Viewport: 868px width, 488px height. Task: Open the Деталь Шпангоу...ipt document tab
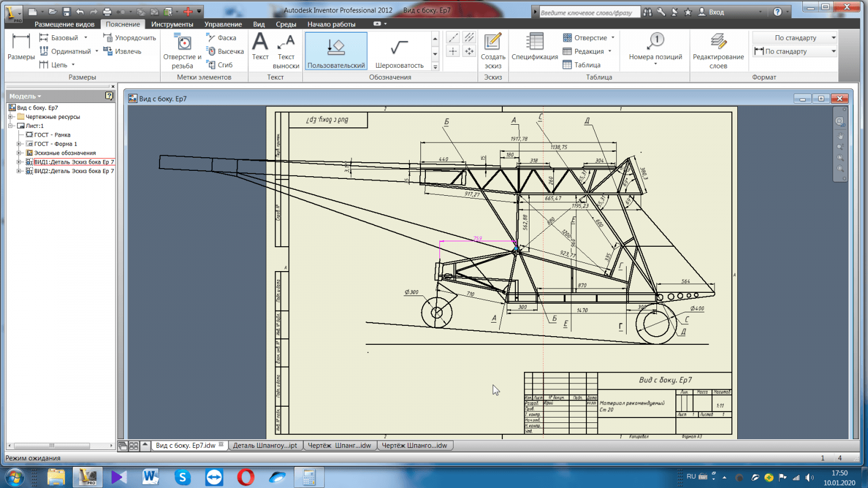[x=265, y=446]
